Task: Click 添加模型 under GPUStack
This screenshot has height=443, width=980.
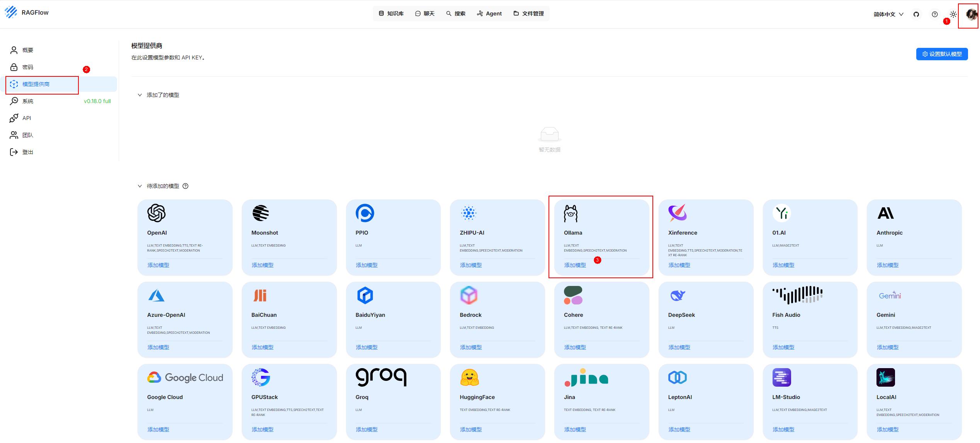Action: [263, 429]
